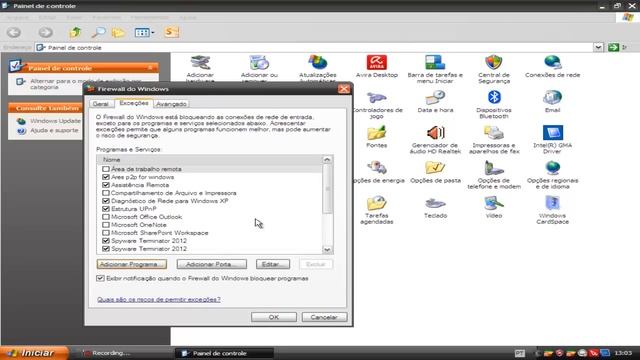This screenshot has width=640, height=360.
Task: Click Cancelar in Firewall dialog
Action: tap(324, 317)
